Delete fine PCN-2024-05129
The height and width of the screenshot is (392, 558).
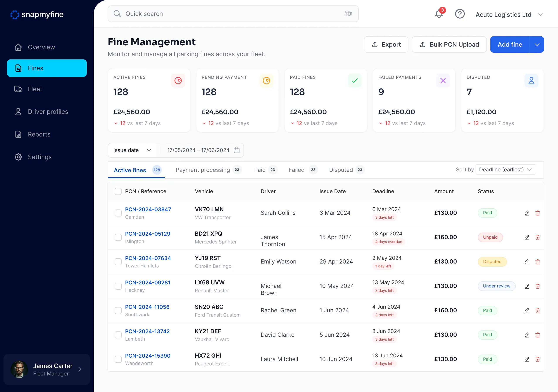click(x=538, y=237)
